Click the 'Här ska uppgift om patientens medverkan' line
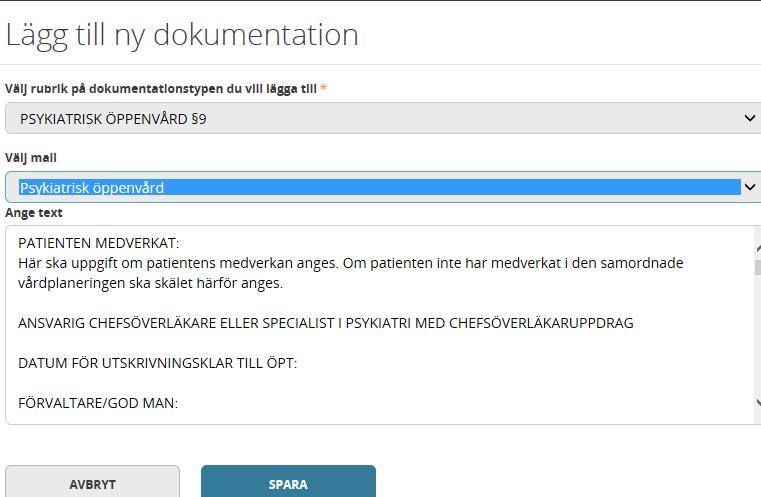The image size is (761, 497). click(x=350, y=263)
